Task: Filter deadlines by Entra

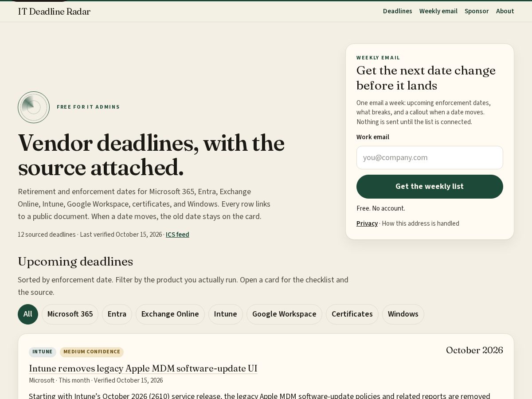Action: 117,314
